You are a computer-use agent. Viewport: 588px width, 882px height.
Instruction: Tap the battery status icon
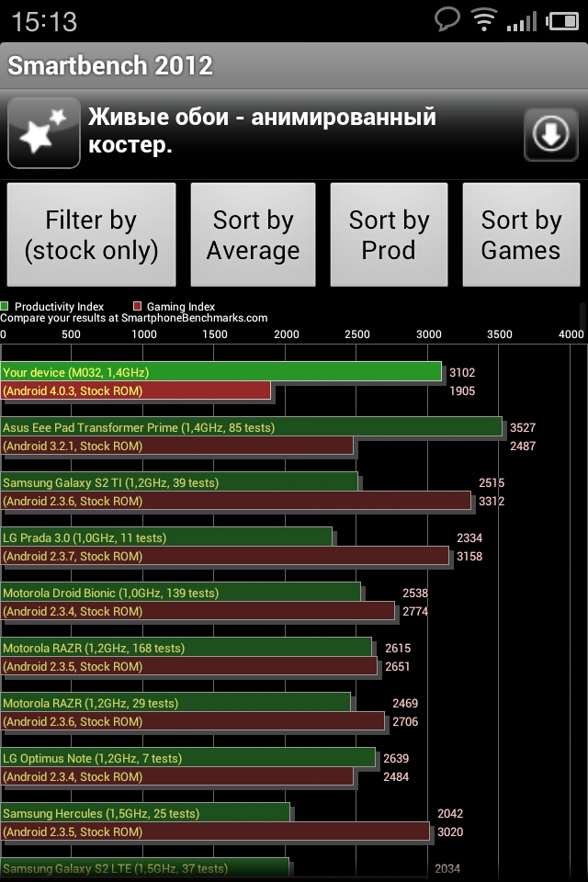[x=562, y=21]
